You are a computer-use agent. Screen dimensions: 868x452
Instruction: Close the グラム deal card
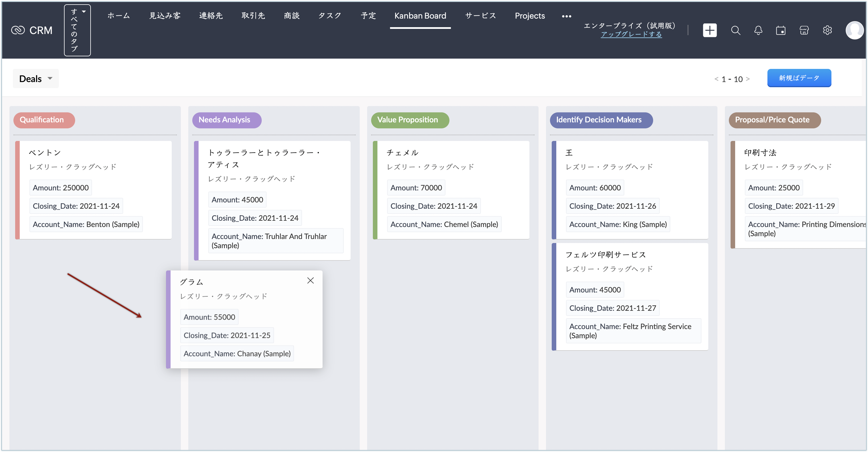(x=310, y=280)
